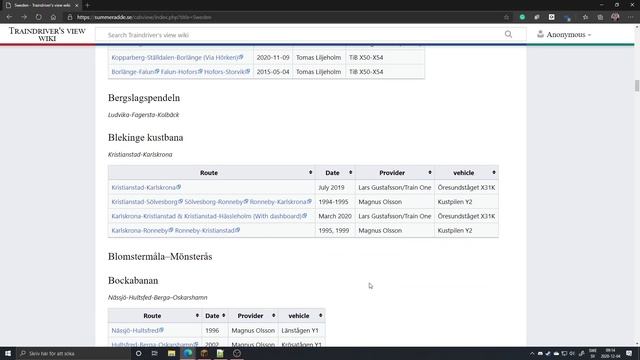640x360 pixels.
Task: Open Falun-Hofors link
Action: (x=181, y=72)
